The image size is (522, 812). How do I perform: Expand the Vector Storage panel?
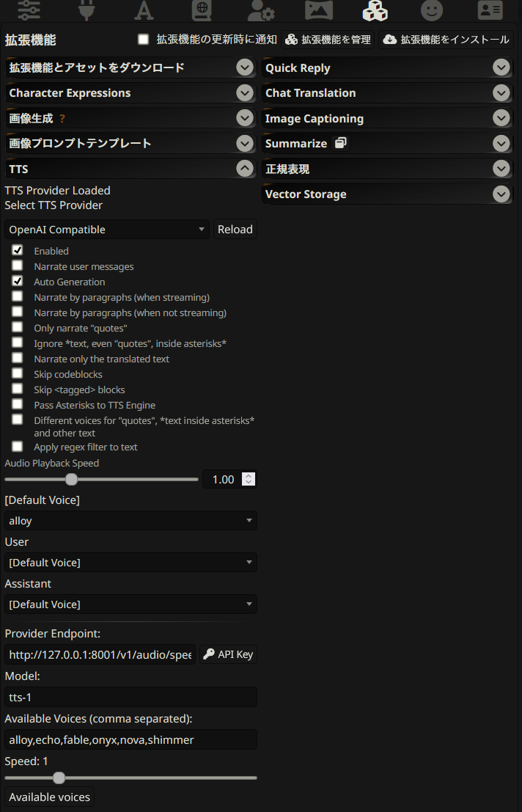coord(387,194)
